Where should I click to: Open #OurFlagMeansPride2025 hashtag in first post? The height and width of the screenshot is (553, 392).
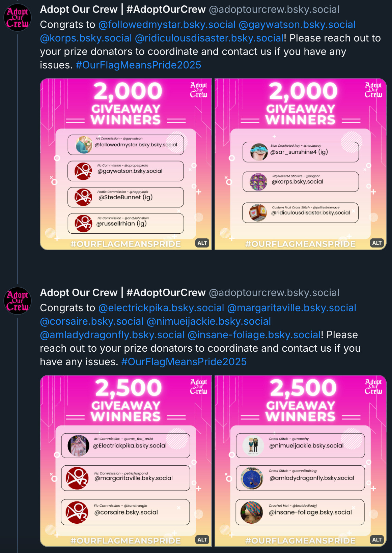(138, 65)
